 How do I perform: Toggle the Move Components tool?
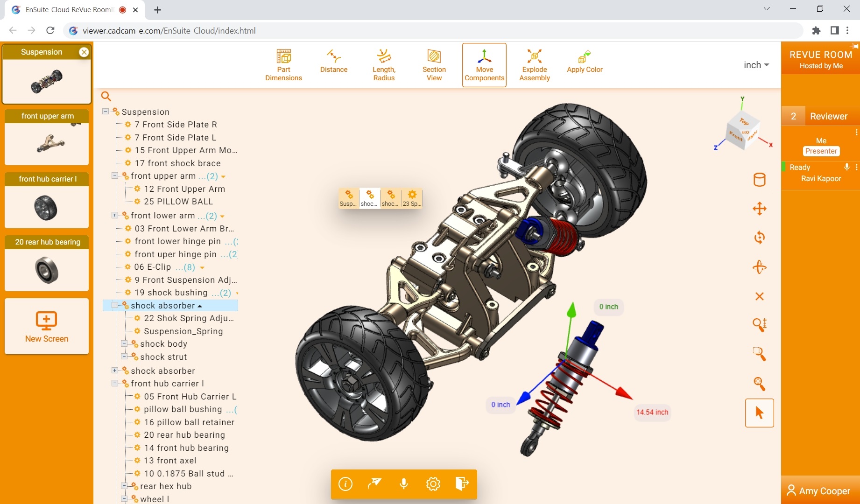[484, 65]
